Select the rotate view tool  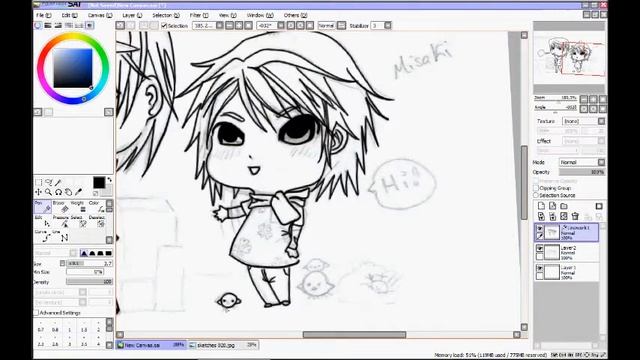[58, 192]
